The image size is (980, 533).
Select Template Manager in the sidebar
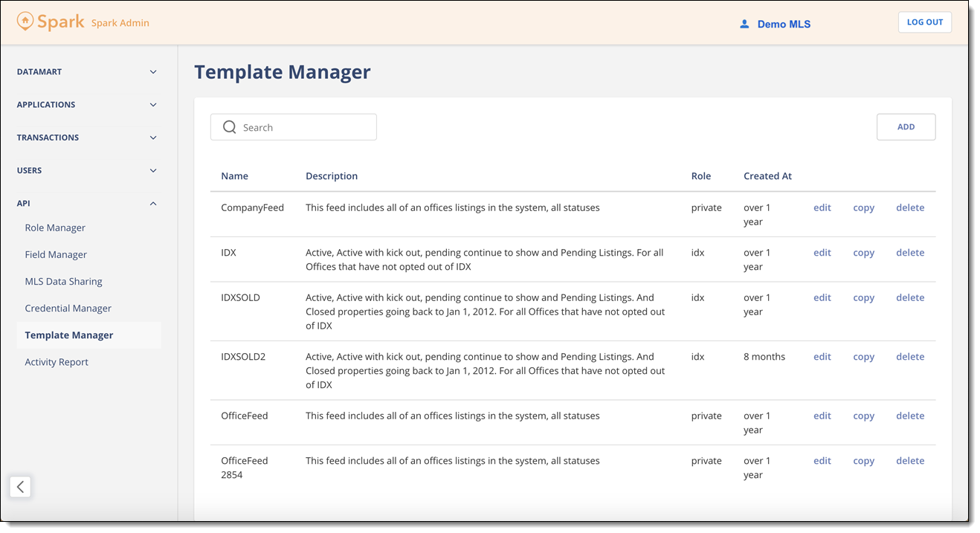[x=88, y=335]
